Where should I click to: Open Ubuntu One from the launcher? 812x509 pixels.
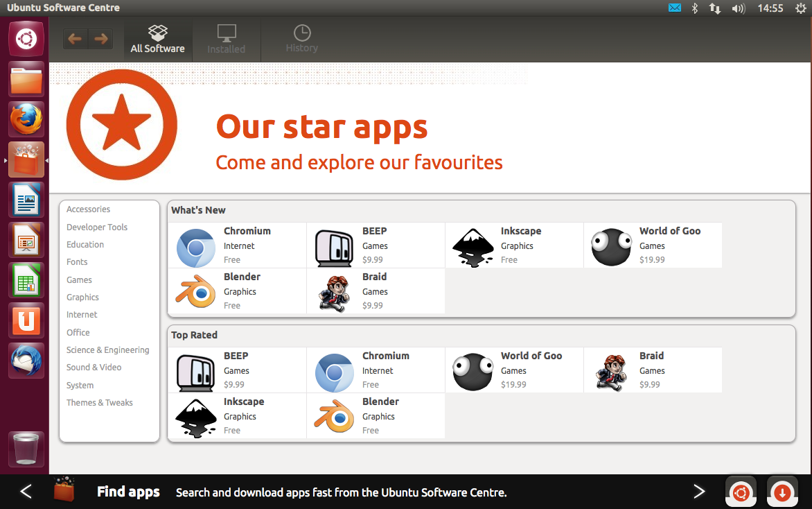[x=26, y=321]
